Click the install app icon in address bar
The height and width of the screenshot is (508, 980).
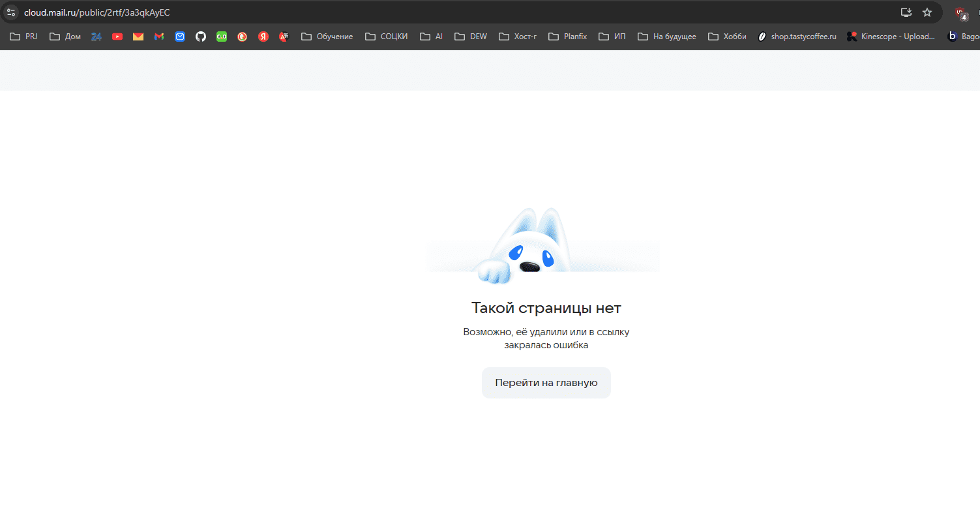pos(906,12)
